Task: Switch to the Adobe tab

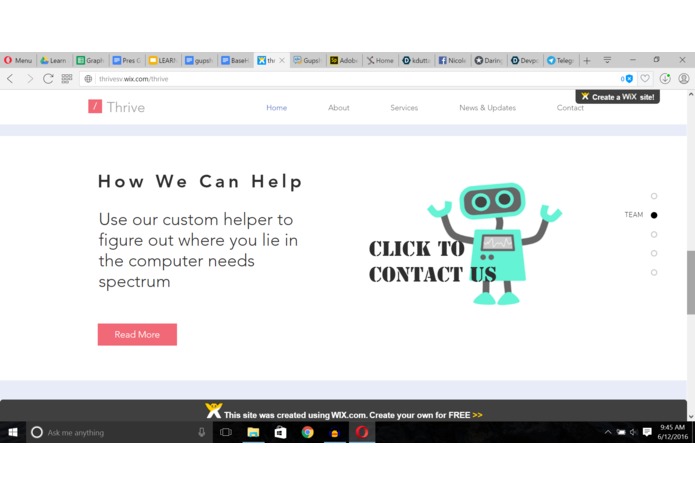Action: point(344,60)
